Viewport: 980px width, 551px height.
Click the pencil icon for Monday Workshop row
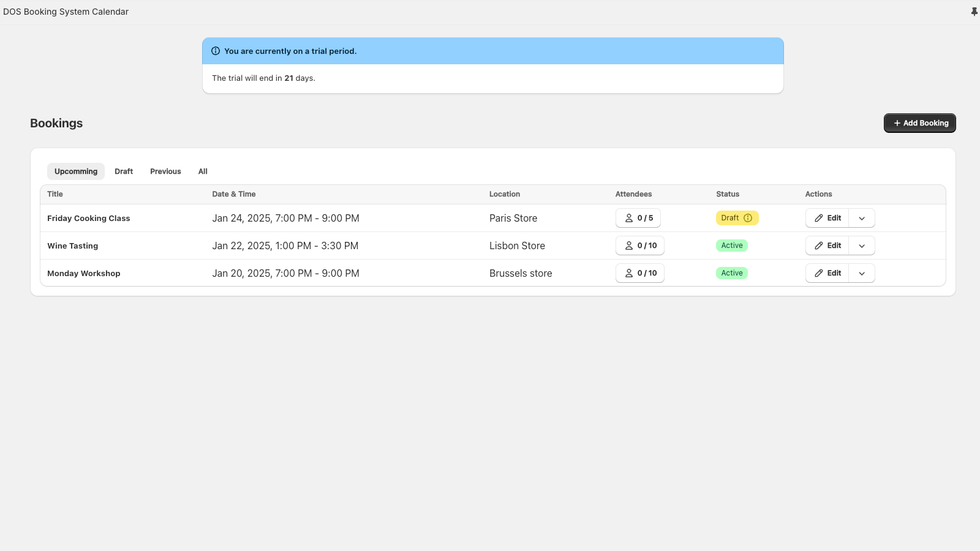819,273
